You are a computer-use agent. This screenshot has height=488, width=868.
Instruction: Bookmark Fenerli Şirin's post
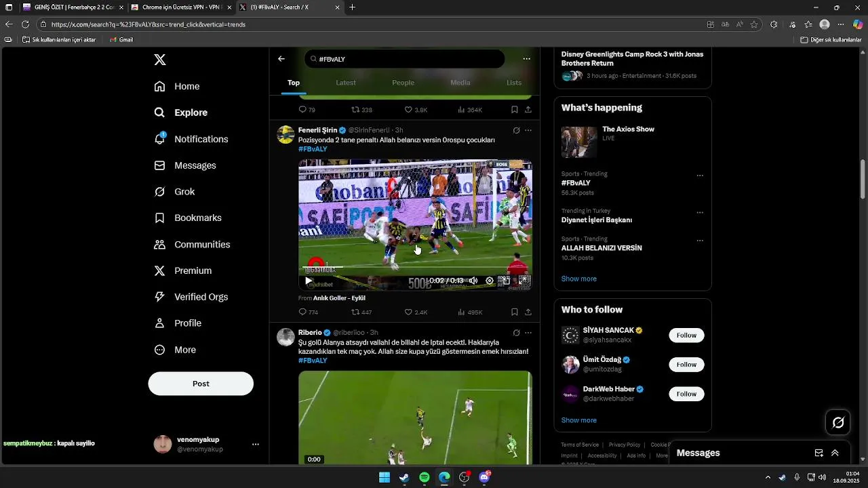point(515,312)
